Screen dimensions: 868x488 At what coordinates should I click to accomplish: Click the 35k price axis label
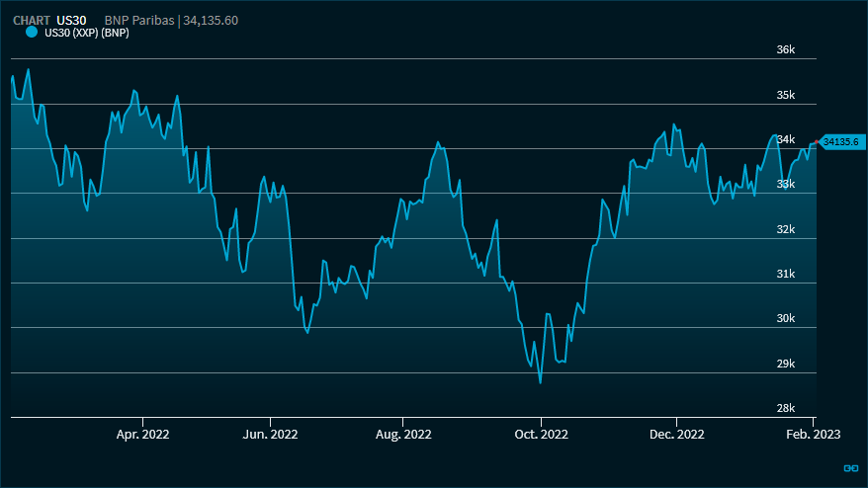[786, 95]
